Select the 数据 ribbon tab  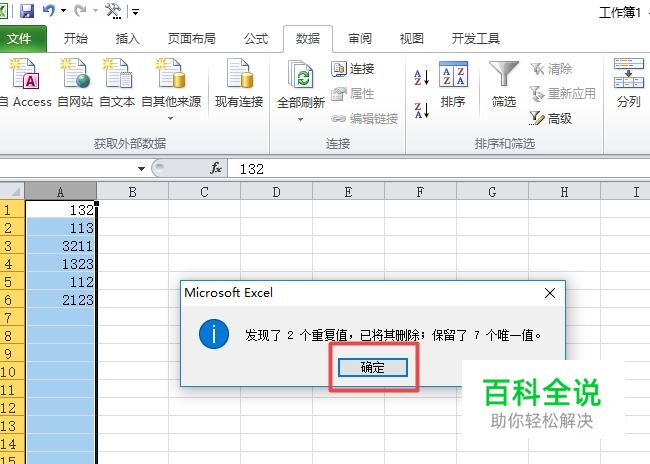308,39
